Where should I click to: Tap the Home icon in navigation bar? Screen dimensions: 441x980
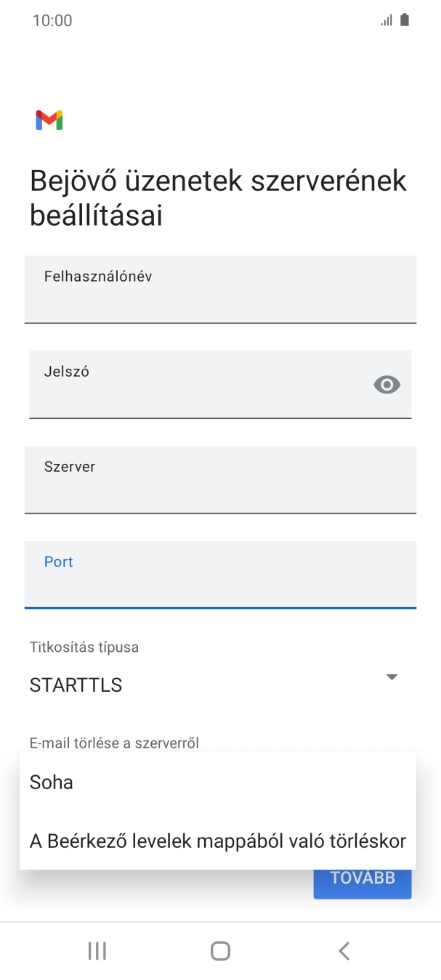click(220, 950)
